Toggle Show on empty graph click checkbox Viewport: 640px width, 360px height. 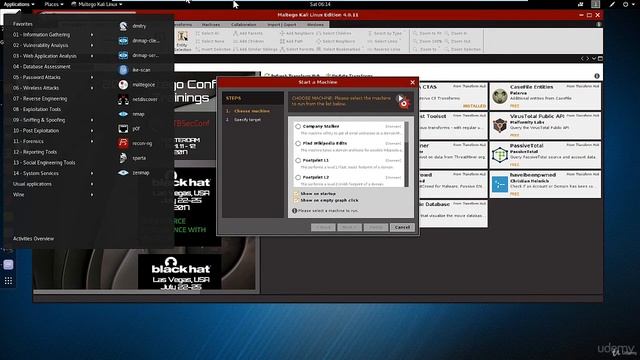[296, 200]
